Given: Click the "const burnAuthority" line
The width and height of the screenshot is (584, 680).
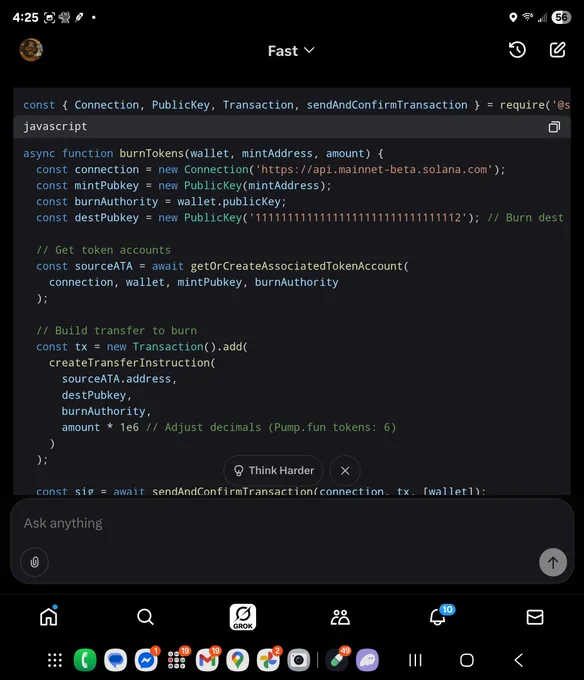Looking at the screenshot, I should pyautogui.click(x=161, y=202).
